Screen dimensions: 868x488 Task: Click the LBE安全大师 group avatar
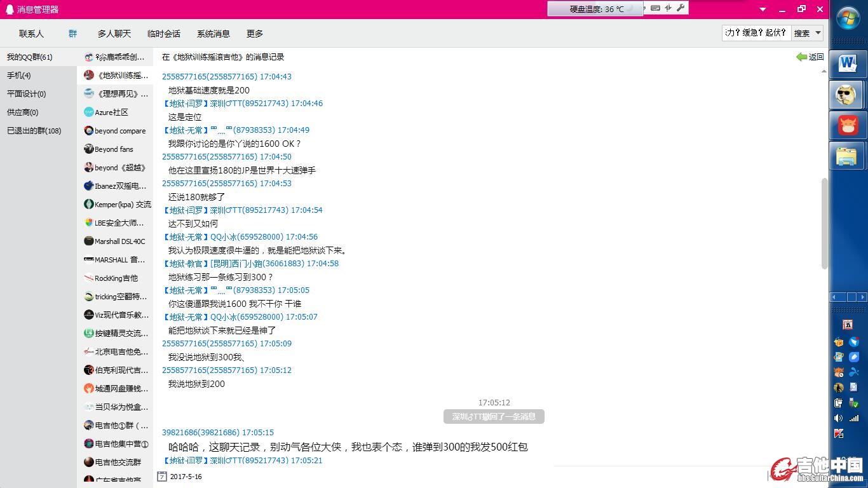pyautogui.click(x=89, y=222)
